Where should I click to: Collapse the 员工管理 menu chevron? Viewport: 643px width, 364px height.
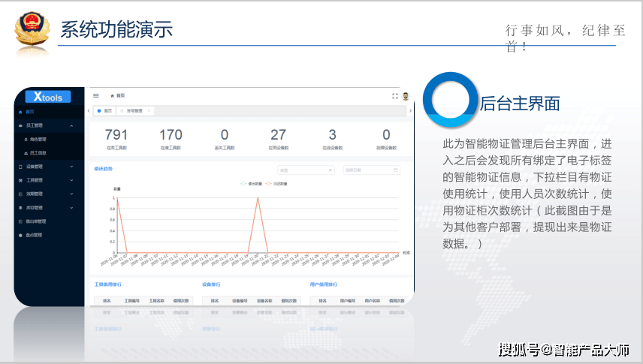pos(72,126)
